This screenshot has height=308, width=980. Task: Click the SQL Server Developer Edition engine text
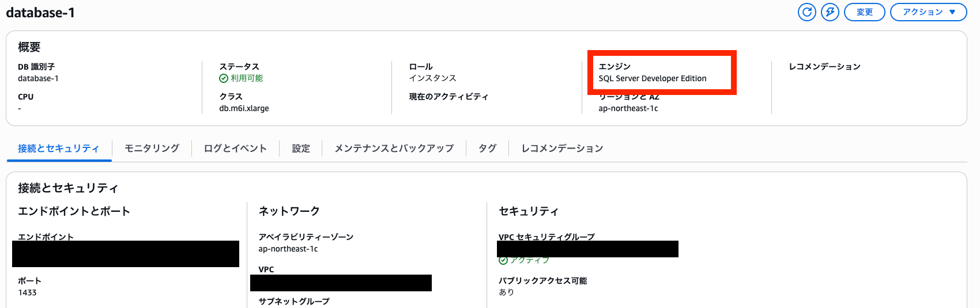pyautogui.click(x=652, y=78)
